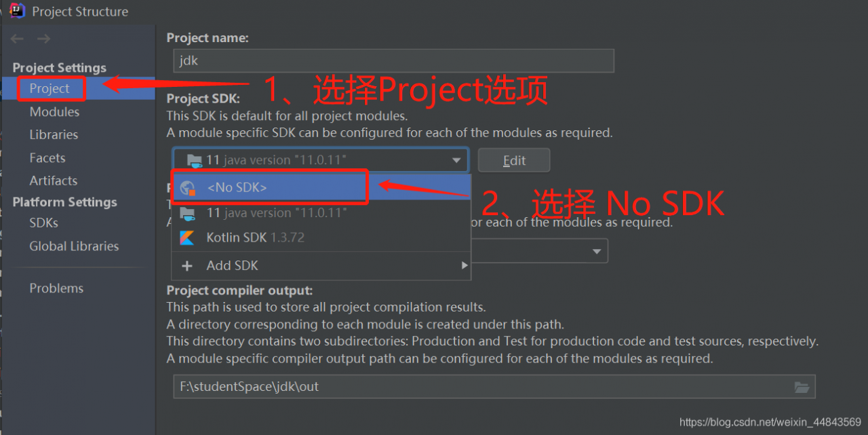Open the SDKs platform settings

[x=43, y=223]
